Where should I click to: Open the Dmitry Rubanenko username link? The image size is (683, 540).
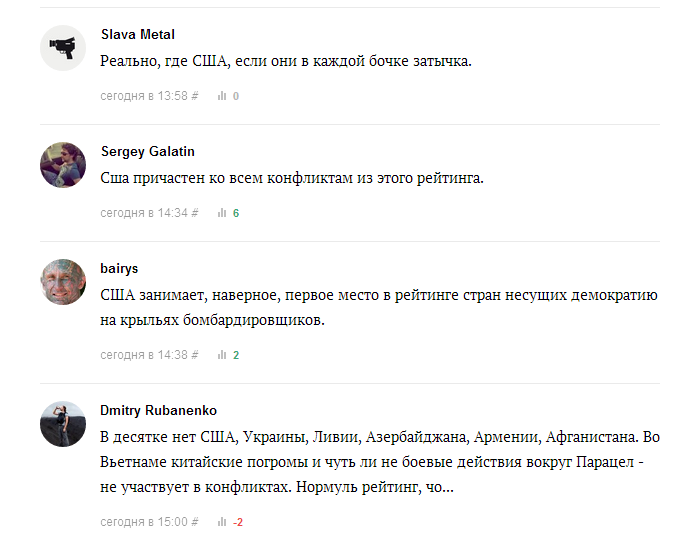point(159,410)
